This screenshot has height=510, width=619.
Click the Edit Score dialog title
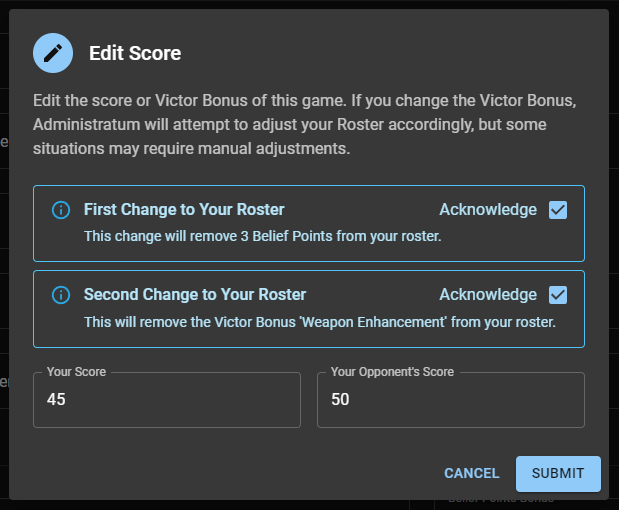click(135, 53)
